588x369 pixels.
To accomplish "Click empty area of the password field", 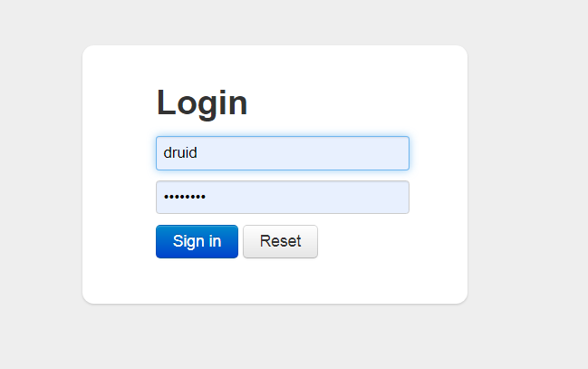I will (x=326, y=198).
